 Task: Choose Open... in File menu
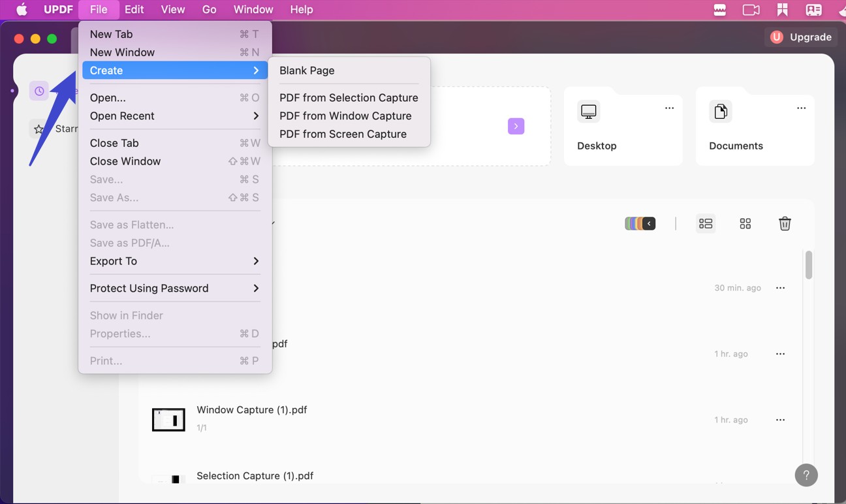(175, 98)
